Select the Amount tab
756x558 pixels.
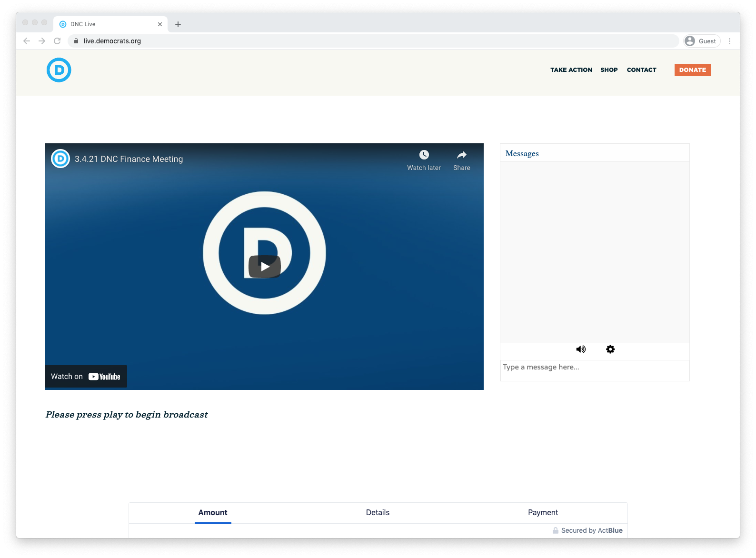213,513
